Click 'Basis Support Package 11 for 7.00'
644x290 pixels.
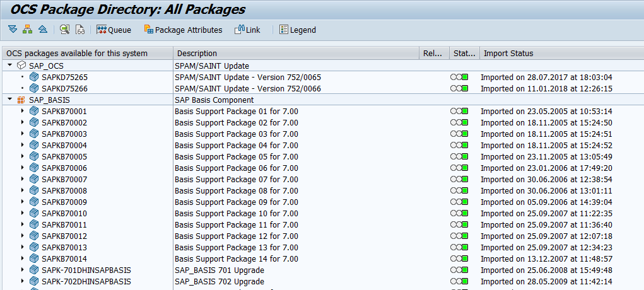click(237, 225)
